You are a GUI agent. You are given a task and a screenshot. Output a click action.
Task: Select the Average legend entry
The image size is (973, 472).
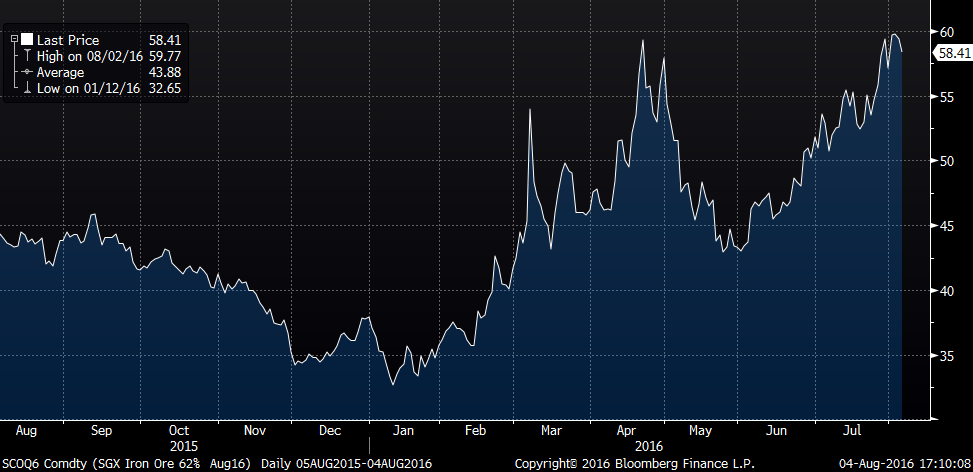point(61,73)
